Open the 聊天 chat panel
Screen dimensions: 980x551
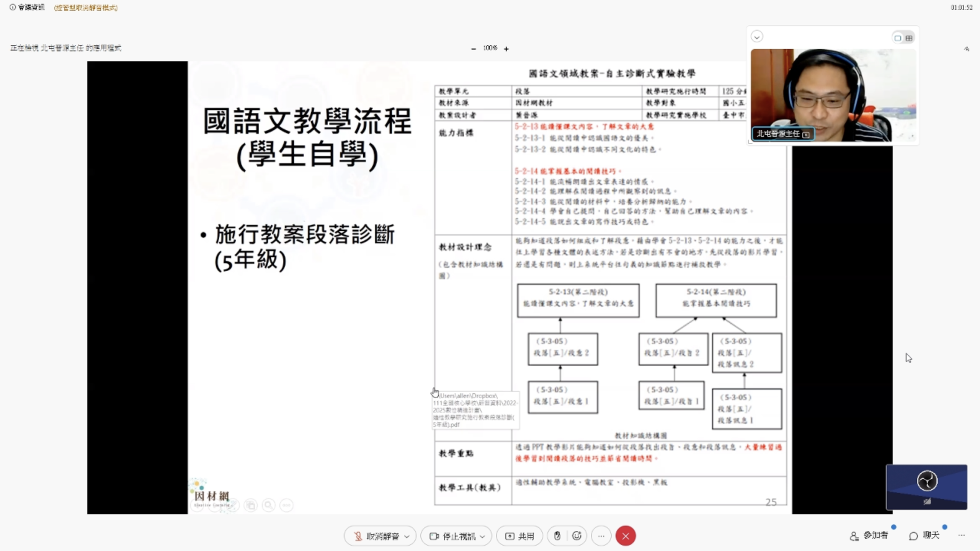pos(924,536)
